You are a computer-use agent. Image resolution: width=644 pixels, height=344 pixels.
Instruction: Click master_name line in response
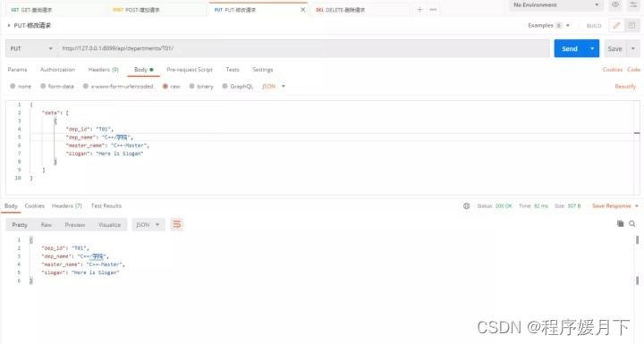pyautogui.click(x=82, y=264)
